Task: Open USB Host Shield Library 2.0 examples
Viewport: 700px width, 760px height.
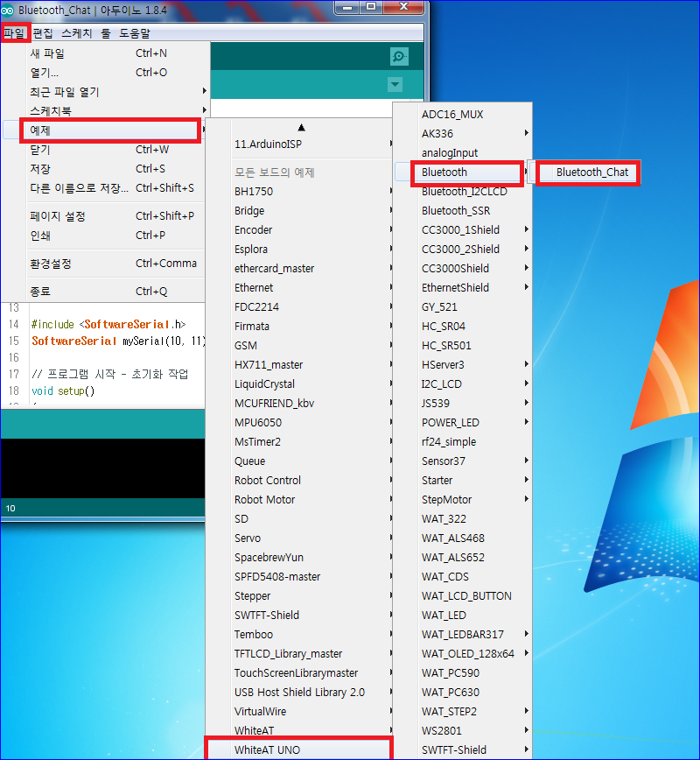Action: pos(300,692)
